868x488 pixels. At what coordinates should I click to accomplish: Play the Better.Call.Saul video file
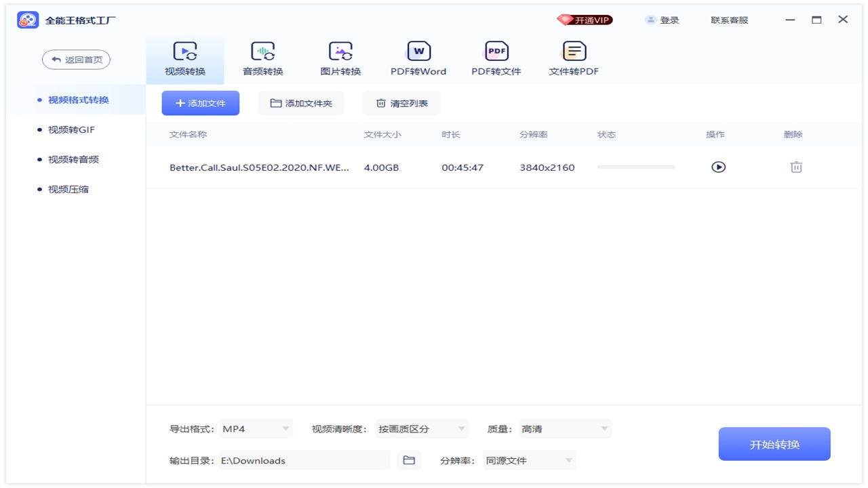[x=718, y=167]
